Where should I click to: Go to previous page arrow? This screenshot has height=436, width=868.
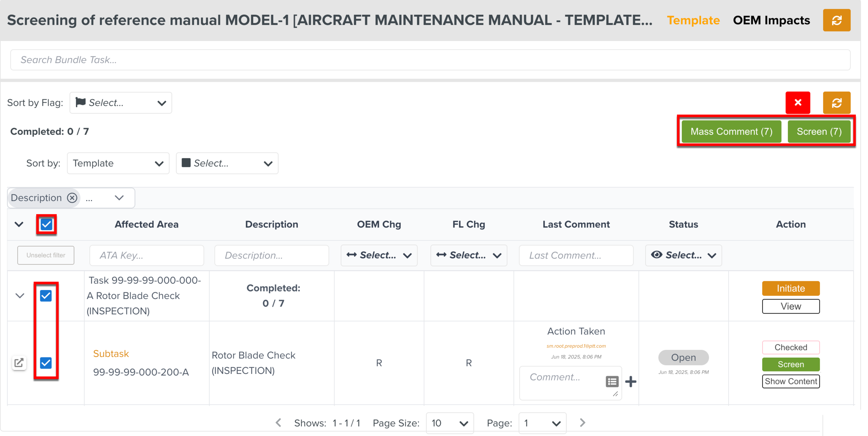(278, 422)
